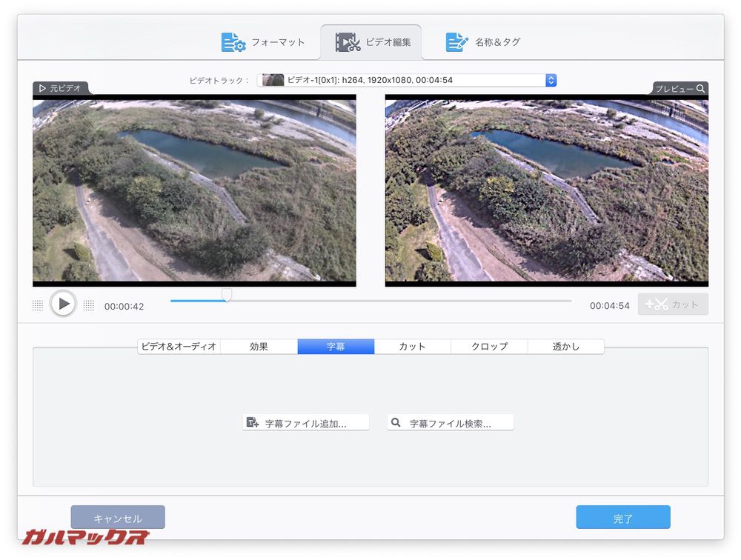Enable the カット editing mode tab
Viewport: 741px width, 560px height.
click(412, 346)
